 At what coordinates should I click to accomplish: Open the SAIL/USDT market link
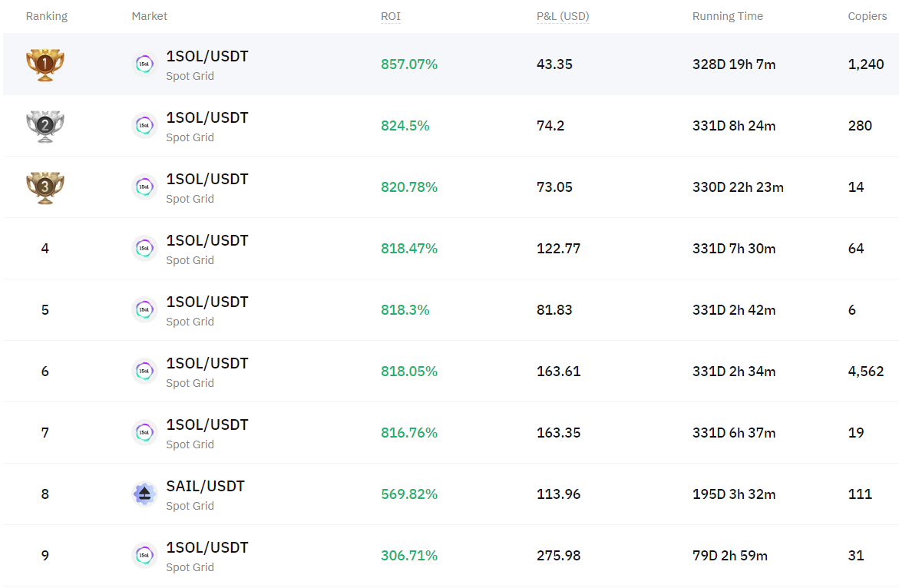click(x=205, y=486)
